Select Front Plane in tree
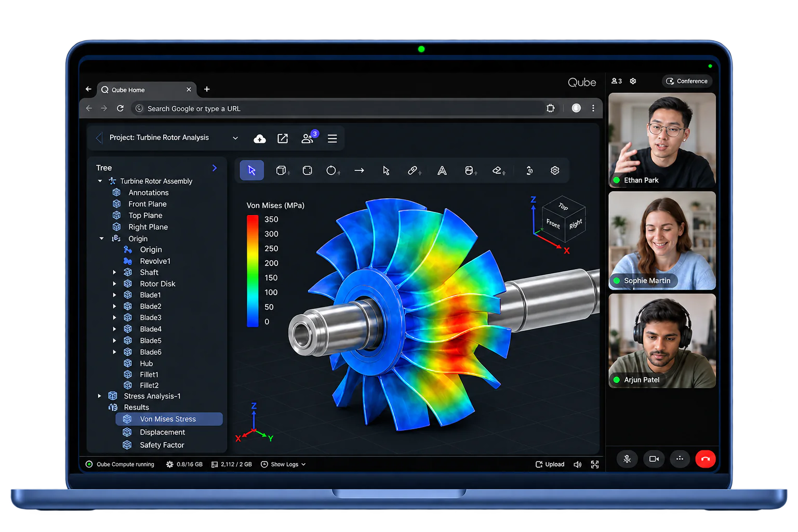 click(148, 204)
